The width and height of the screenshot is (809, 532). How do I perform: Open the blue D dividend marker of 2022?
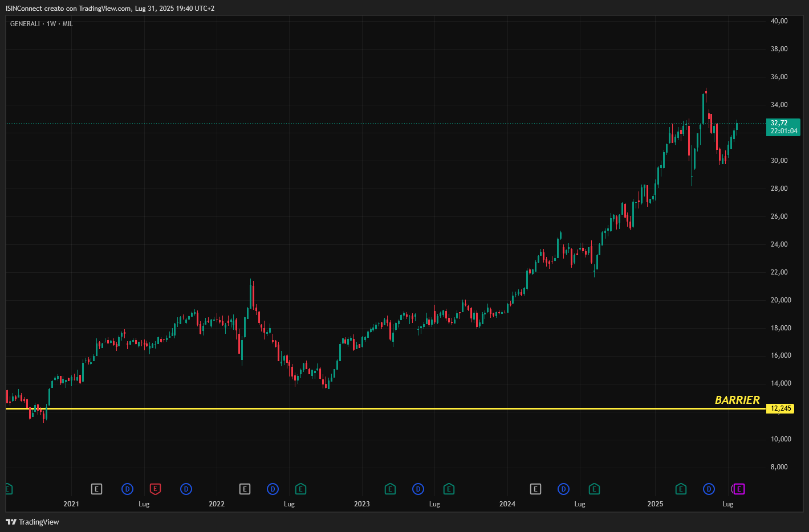(x=273, y=489)
